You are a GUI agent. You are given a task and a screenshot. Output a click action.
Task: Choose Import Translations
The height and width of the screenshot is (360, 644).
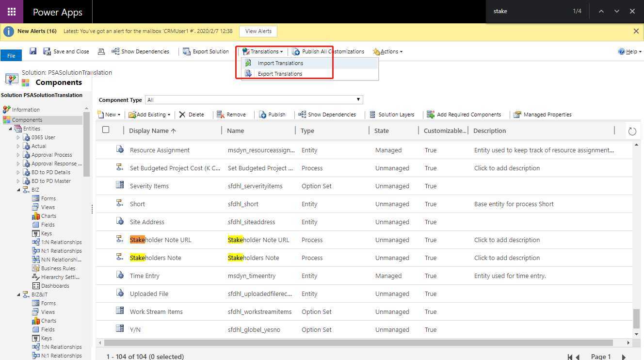[x=280, y=63]
